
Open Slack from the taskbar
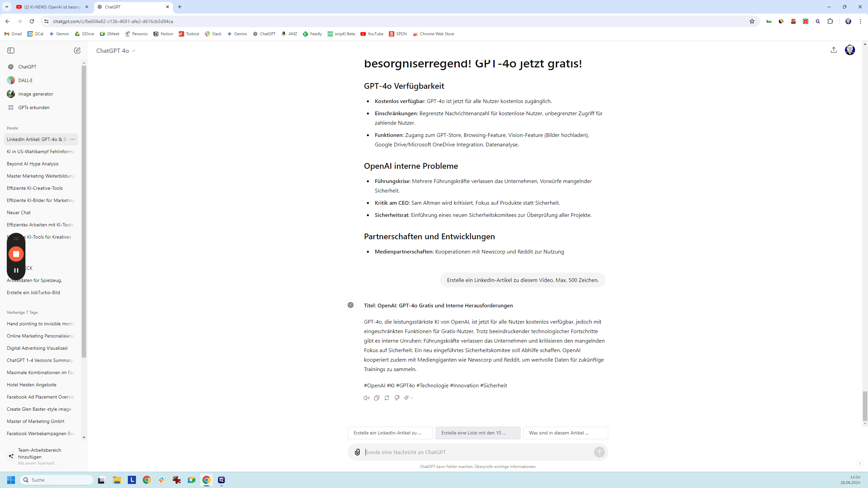click(x=162, y=480)
